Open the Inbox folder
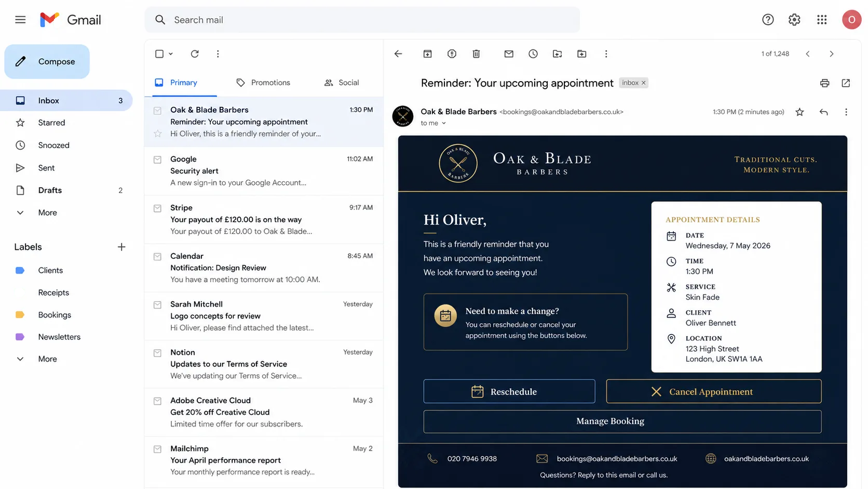This screenshot has width=868, height=489. 66,100
